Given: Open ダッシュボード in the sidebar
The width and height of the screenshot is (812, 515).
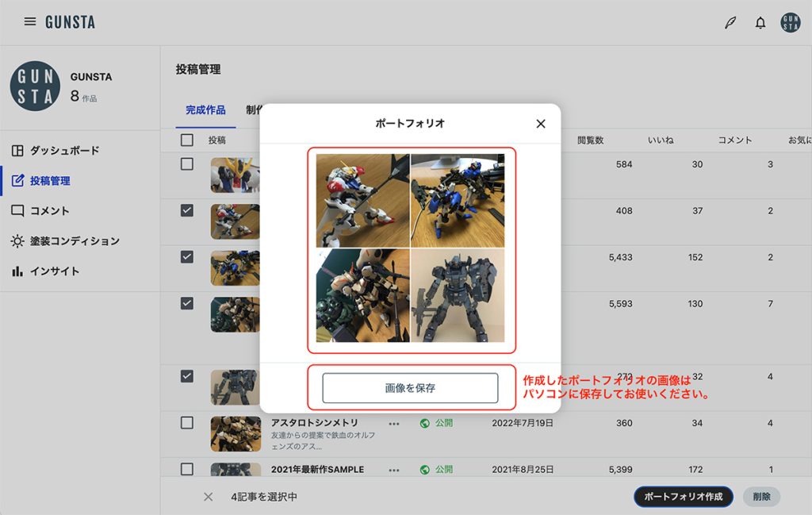Looking at the screenshot, I should pyautogui.click(x=63, y=151).
